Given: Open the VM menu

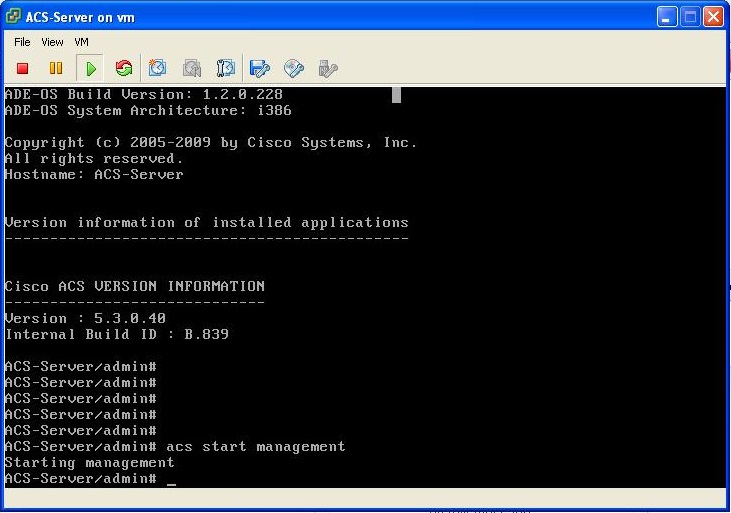Looking at the screenshot, I should click(82, 42).
